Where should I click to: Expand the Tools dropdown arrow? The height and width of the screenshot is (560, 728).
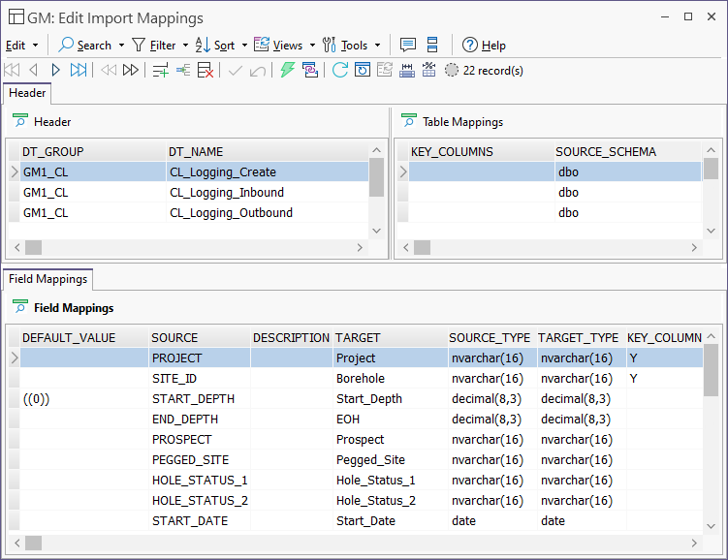coord(377,46)
